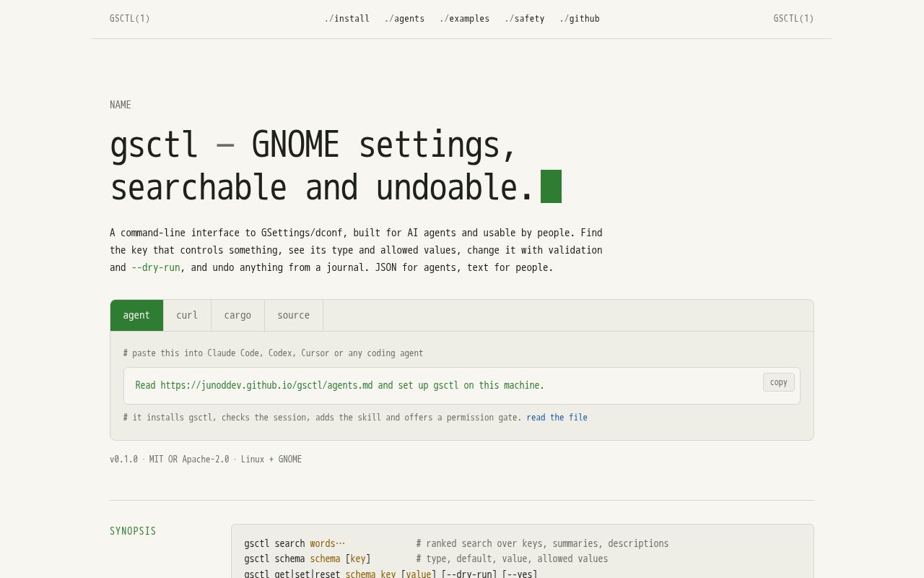Copy the agent prompt with copy button
Viewport: 924px width, 578px height.
pyautogui.click(x=778, y=382)
